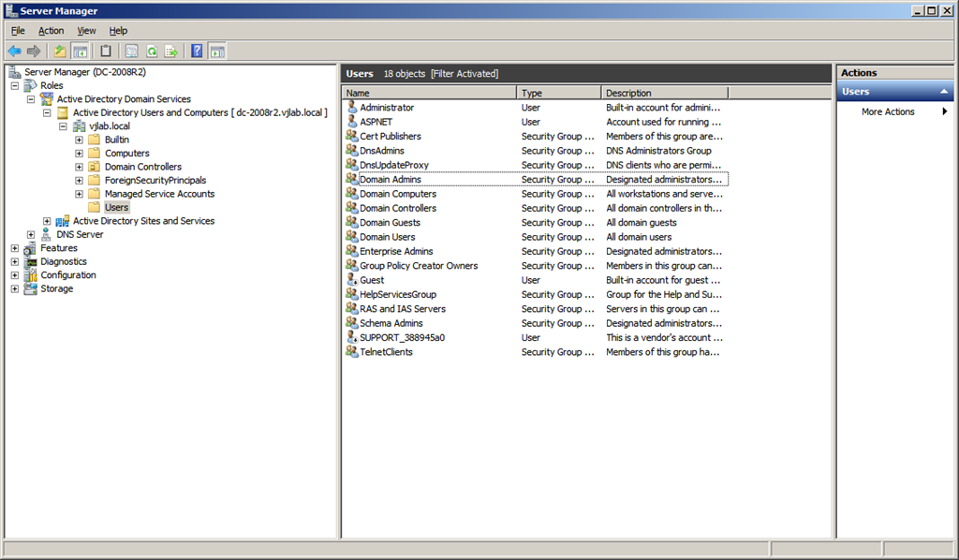Open the View menu
Screen dimensions: 959x560
(x=86, y=31)
